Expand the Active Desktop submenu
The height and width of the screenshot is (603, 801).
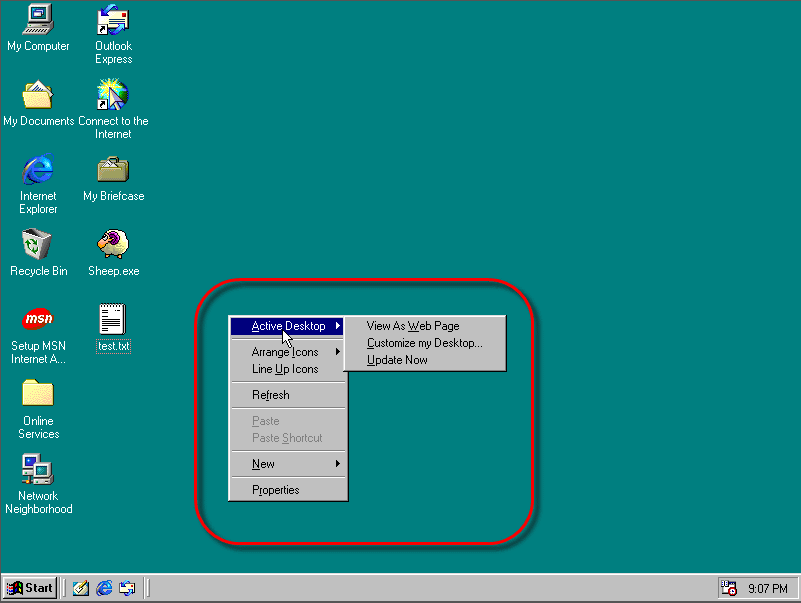tap(287, 326)
